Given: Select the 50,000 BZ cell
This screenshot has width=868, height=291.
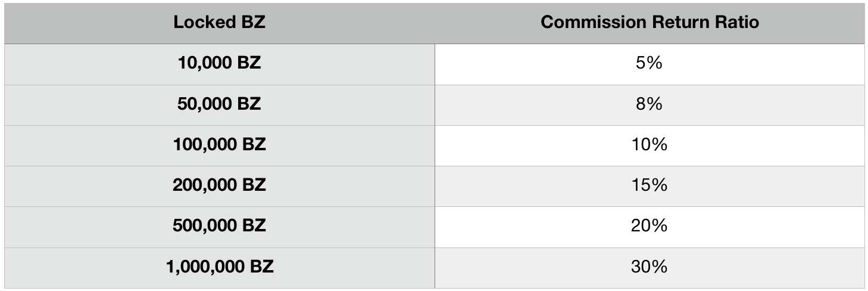Looking at the screenshot, I should [219, 104].
